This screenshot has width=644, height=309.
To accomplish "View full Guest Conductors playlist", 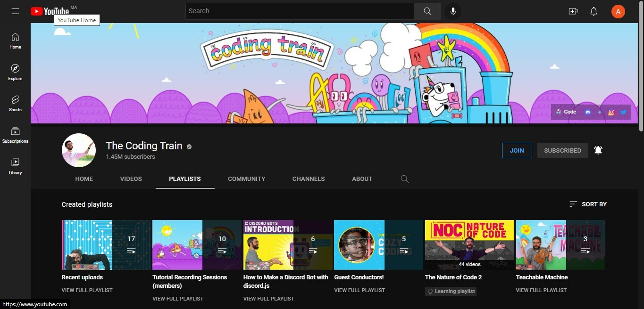I will tap(360, 290).
